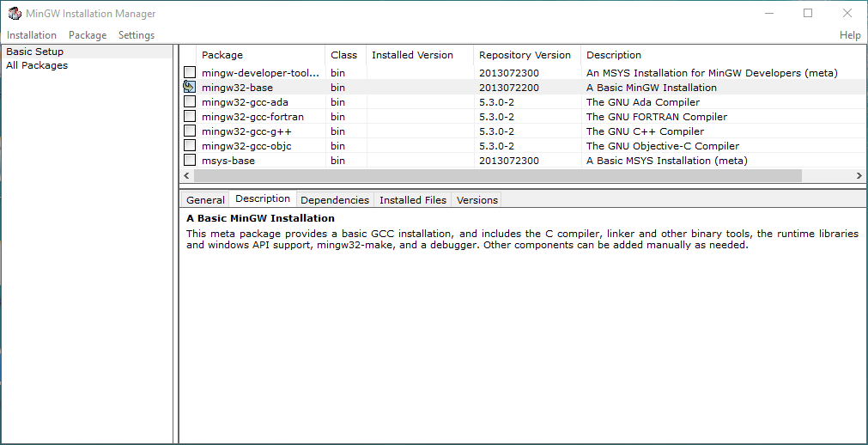This screenshot has height=445, width=868.
Task: Mark the mingw32-gcc-objc checkbox
Action: [189, 145]
